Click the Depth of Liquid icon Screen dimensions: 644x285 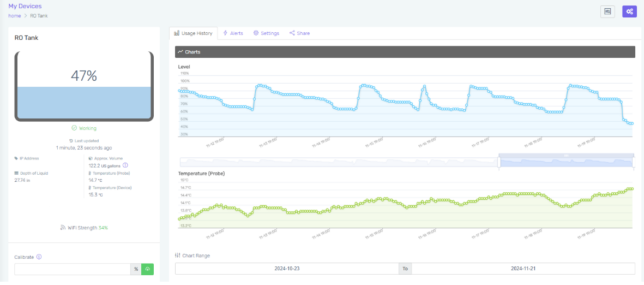point(16,173)
